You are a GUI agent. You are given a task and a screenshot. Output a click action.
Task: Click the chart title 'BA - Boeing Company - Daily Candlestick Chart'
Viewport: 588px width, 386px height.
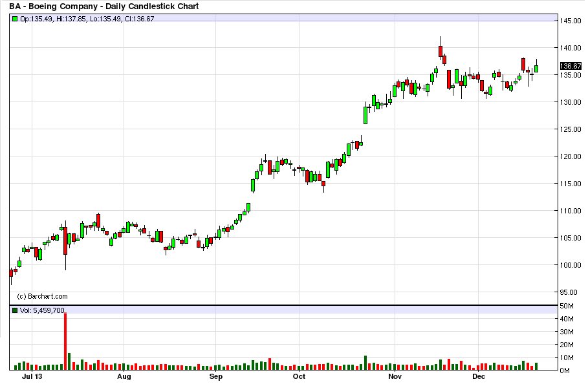[104, 6]
